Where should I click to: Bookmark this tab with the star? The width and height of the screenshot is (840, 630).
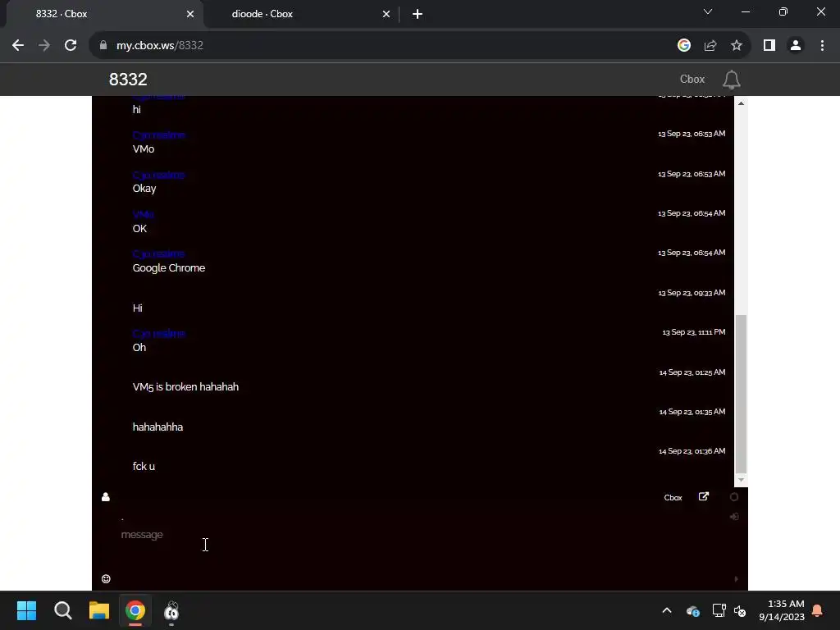[737, 46]
